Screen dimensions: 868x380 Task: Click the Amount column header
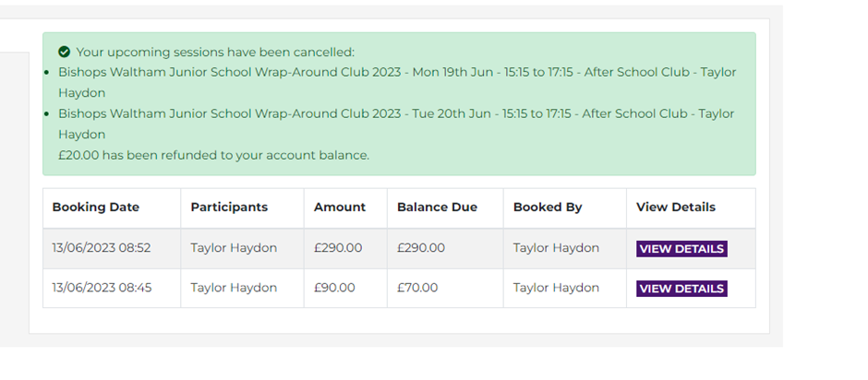click(340, 208)
